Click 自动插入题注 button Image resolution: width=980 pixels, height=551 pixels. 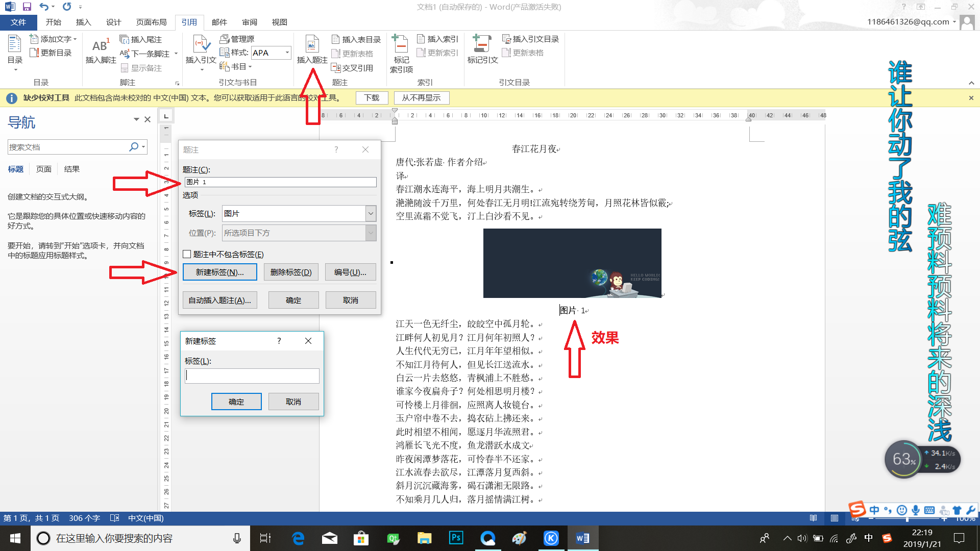click(x=220, y=300)
